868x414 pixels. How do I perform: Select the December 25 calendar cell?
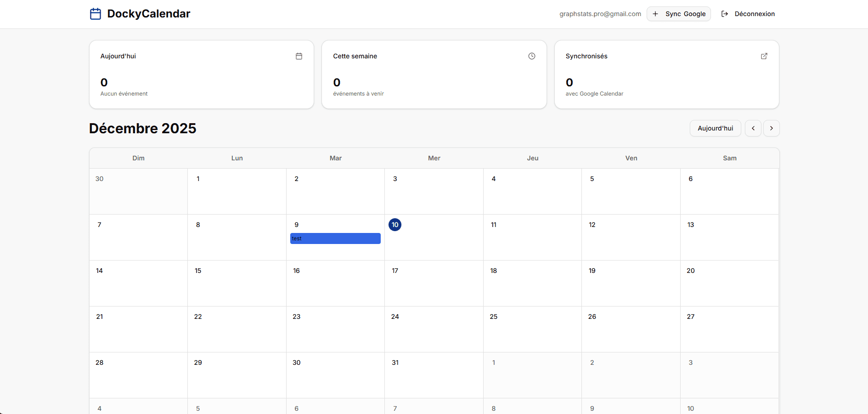click(x=532, y=329)
